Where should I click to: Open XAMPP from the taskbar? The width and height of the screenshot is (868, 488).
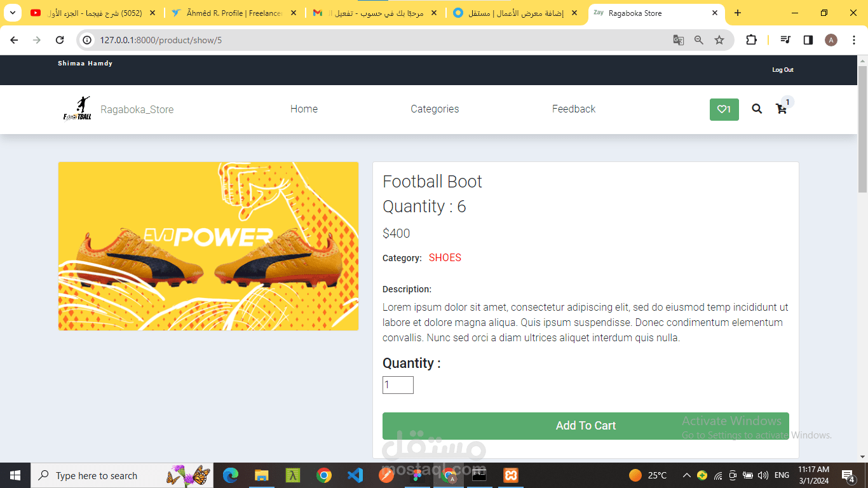511,475
